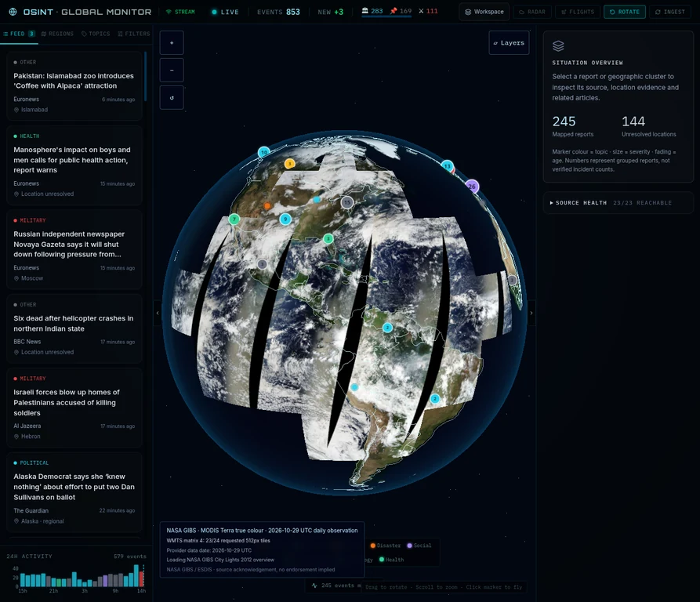Image resolution: width=700 pixels, height=602 pixels.
Task: Click the cyan marker over northern South America
Action: pyautogui.click(x=387, y=328)
